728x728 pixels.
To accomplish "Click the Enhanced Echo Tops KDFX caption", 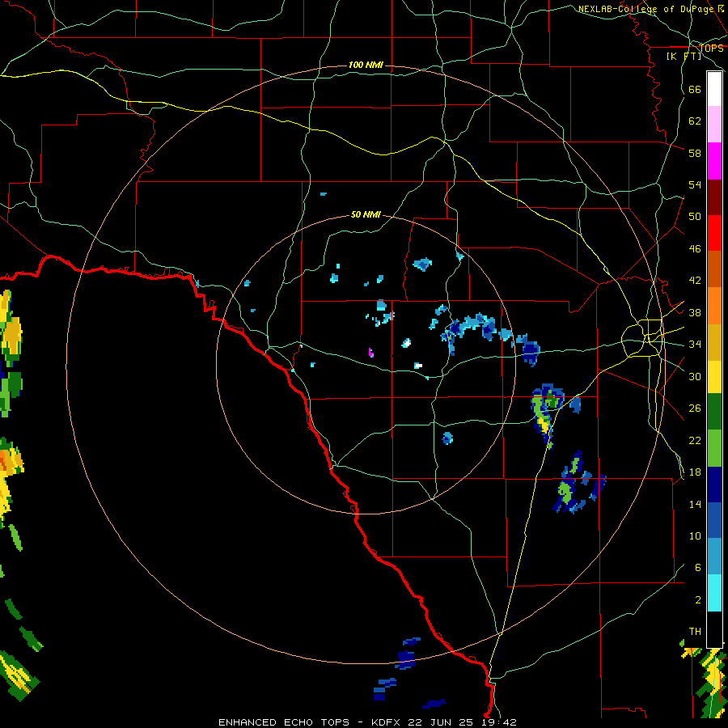I will [x=367, y=722].
